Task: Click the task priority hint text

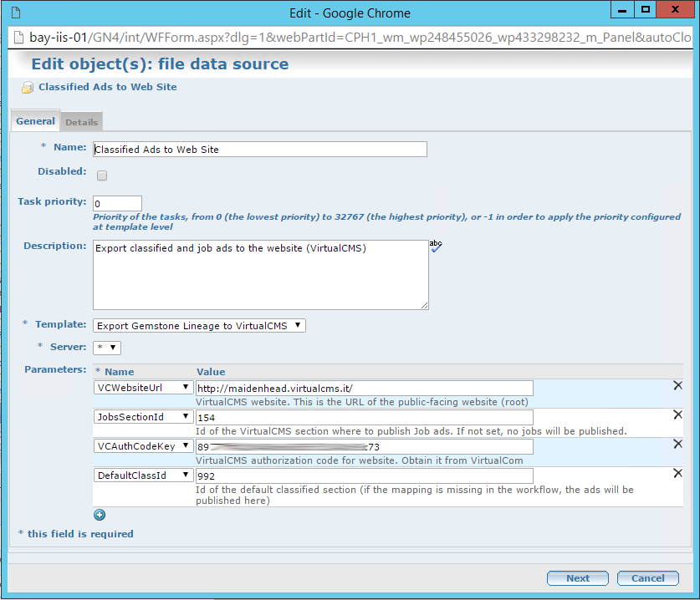Action: (x=386, y=221)
